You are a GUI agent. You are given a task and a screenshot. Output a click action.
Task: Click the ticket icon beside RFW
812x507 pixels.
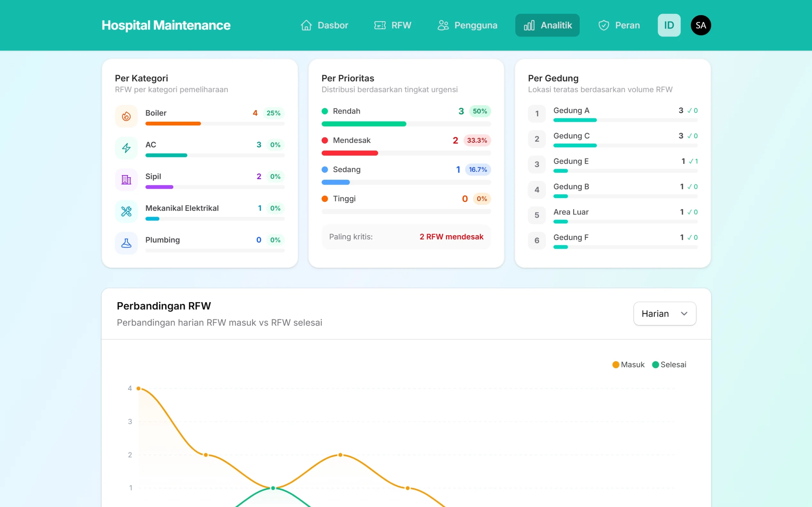tap(380, 25)
